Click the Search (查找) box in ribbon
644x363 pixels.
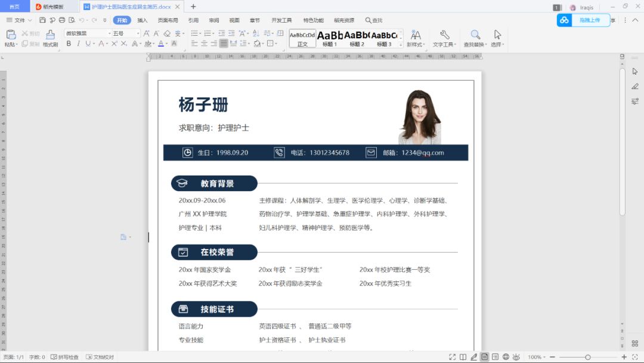click(374, 20)
